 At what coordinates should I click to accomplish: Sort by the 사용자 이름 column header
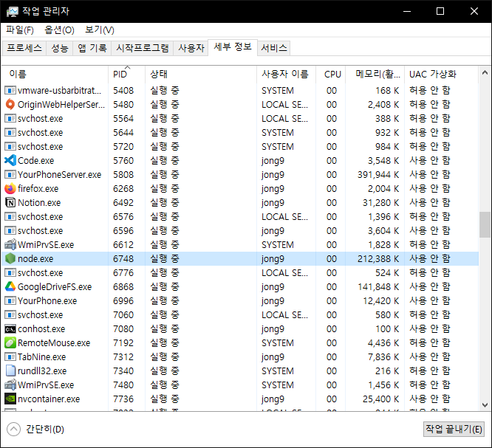pyautogui.click(x=286, y=75)
